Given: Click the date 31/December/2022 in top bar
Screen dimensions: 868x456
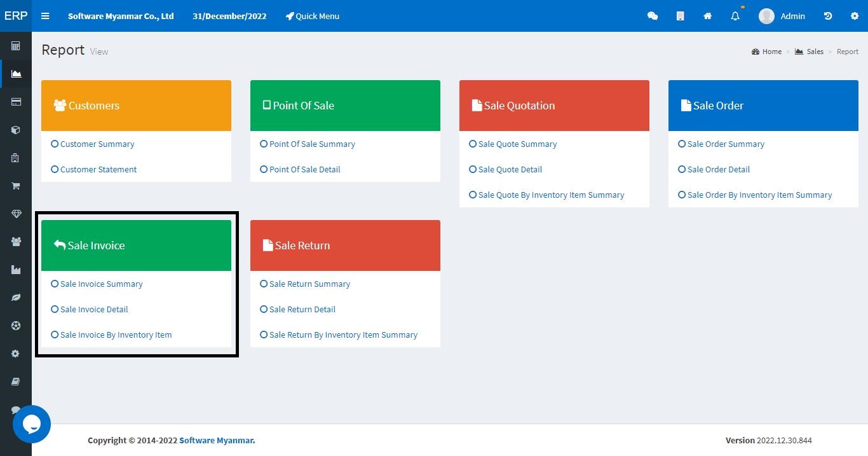Looking at the screenshot, I should [229, 16].
